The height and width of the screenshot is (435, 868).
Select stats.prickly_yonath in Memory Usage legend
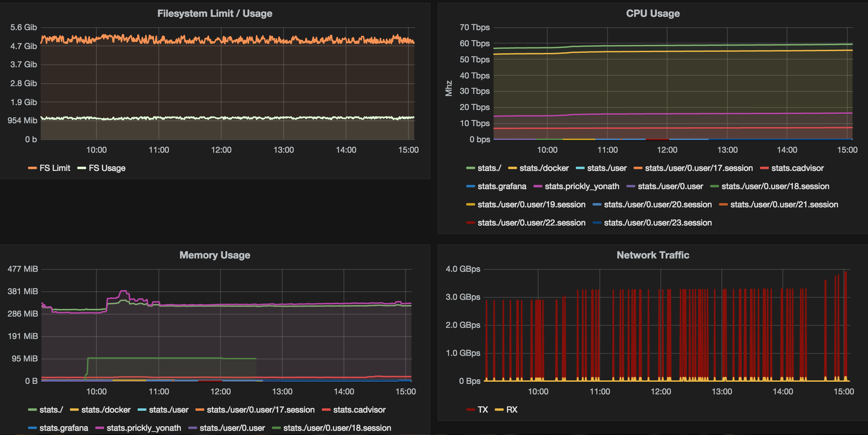pos(144,428)
